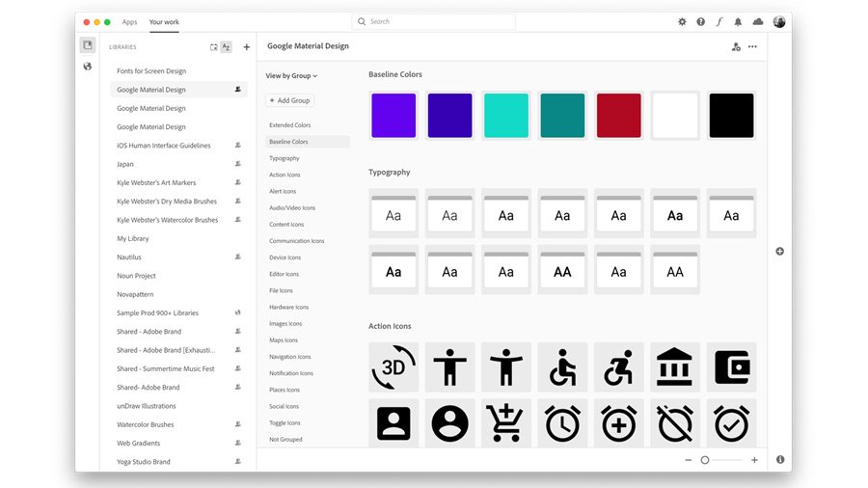The width and height of the screenshot is (868, 488).
Task: Click the thumbnail zoom slider handle
Action: coord(705,460)
